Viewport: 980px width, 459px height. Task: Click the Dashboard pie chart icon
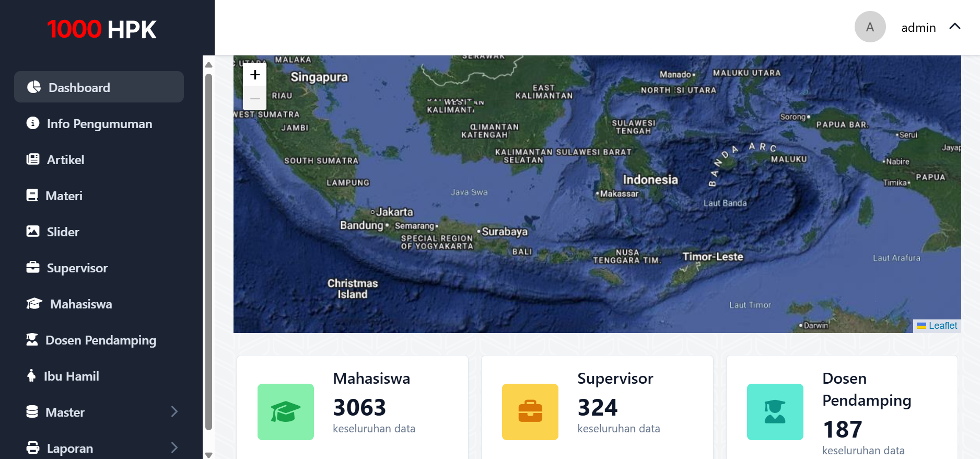pos(34,87)
